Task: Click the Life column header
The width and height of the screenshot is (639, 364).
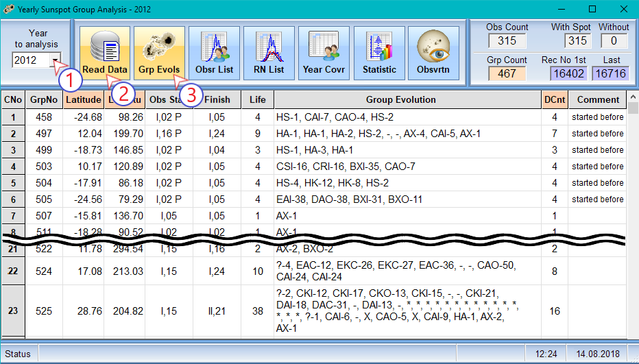Action: pos(258,100)
